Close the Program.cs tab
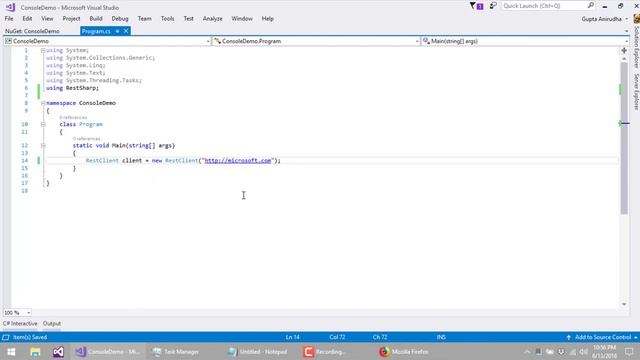The image size is (640, 360). point(126,31)
